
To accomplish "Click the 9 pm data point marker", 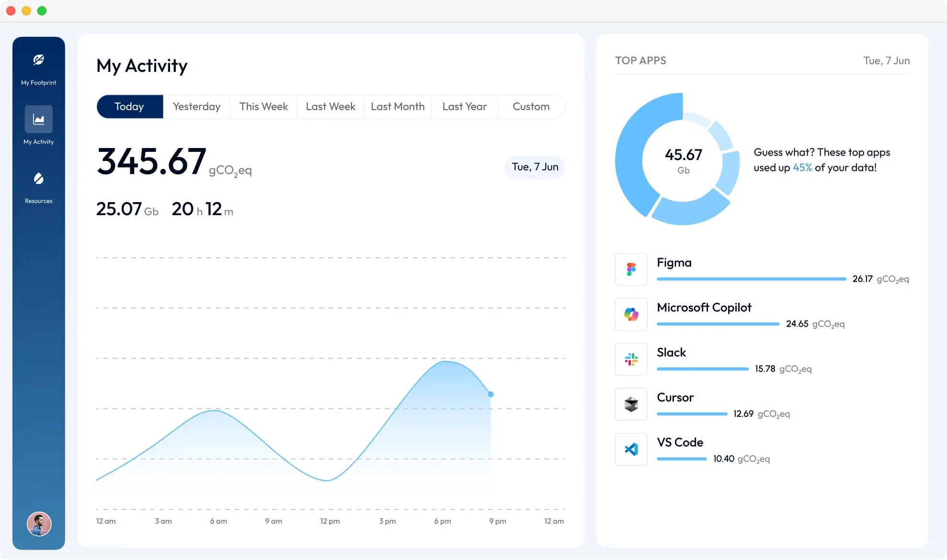I will click(x=491, y=394).
